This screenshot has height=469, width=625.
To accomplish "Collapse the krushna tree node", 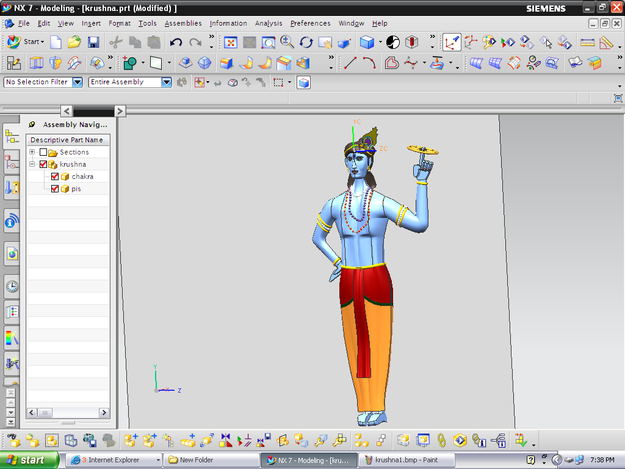I will click(x=32, y=164).
